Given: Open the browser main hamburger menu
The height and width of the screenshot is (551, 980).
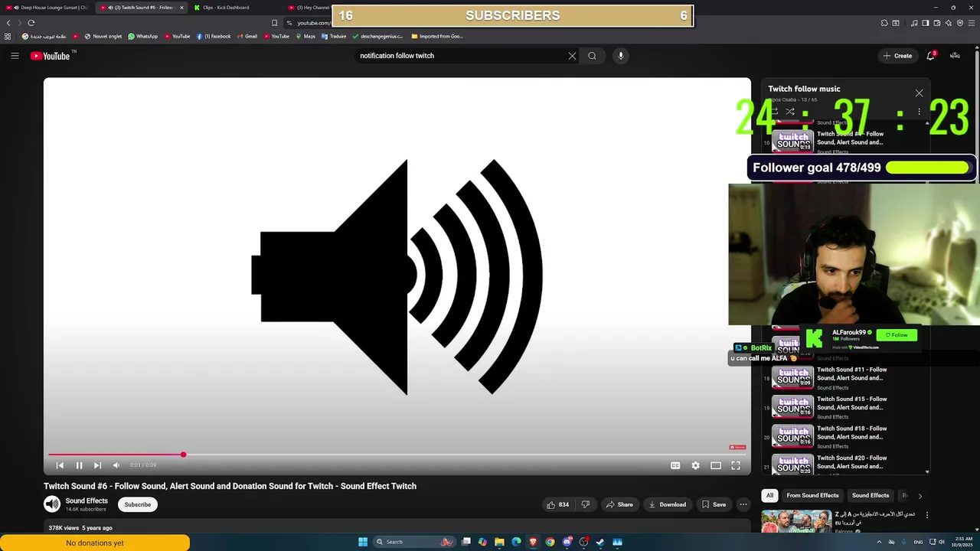Looking at the screenshot, I should 972,23.
